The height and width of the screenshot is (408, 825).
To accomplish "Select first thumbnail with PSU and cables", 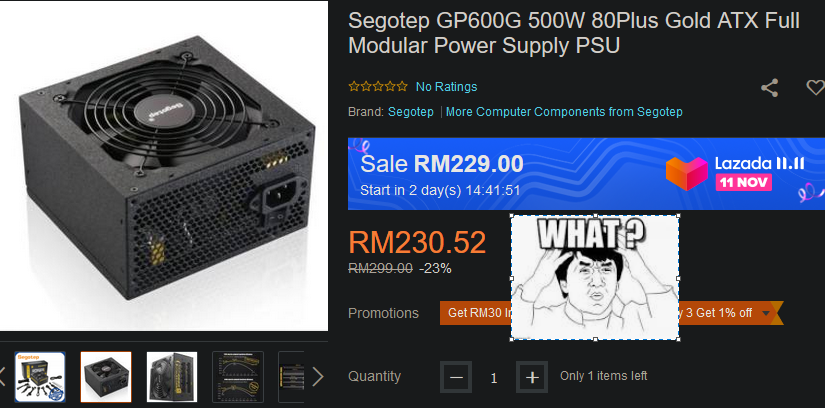I will pos(40,377).
